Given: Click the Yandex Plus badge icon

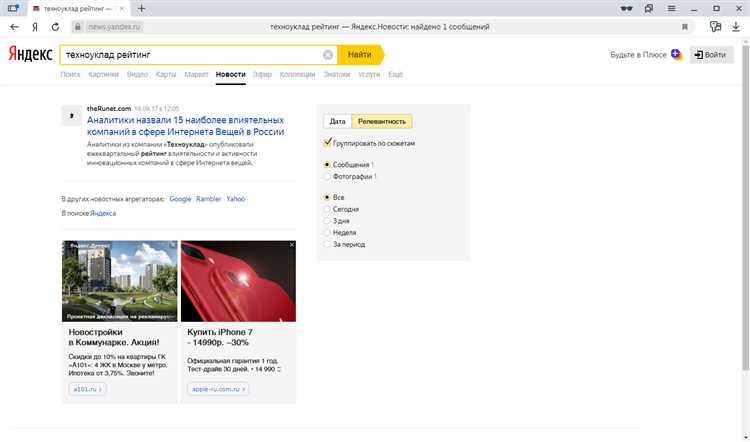Looking at the screenshot, I should pyautogui.click(x=676, y=55).
